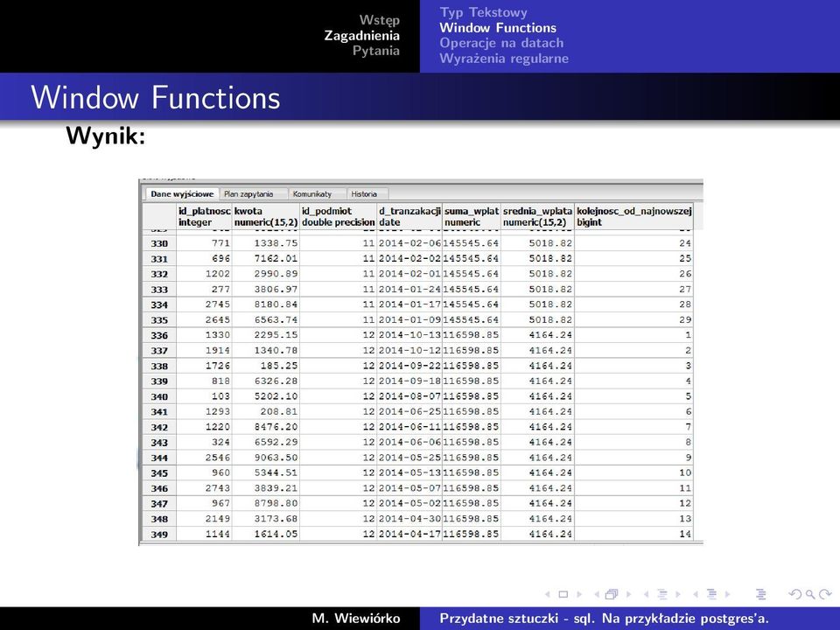Click the go-forward curved arrow icon

825,594
